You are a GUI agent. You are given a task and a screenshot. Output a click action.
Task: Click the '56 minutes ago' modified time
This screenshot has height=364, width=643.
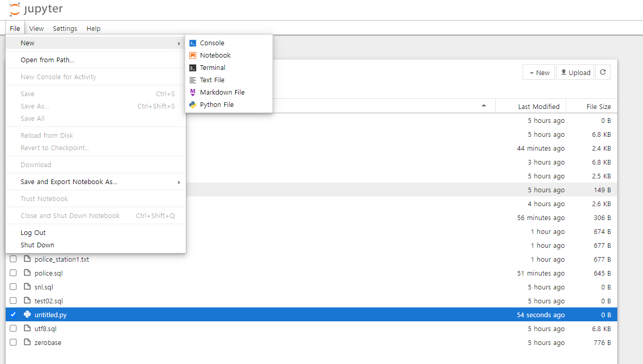[541, 217]
